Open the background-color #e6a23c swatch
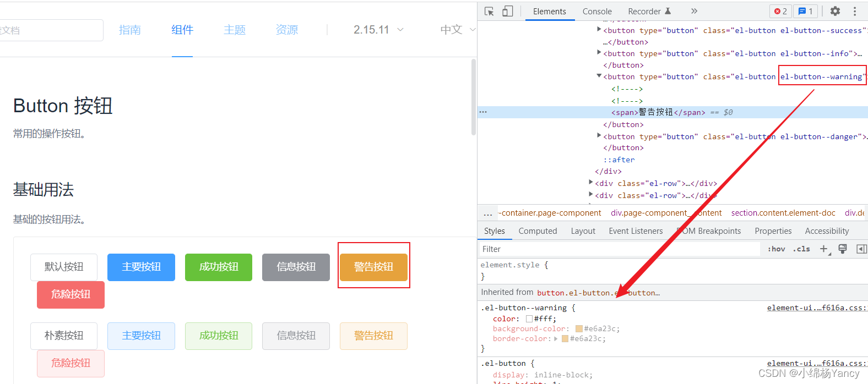 (579, 329)
